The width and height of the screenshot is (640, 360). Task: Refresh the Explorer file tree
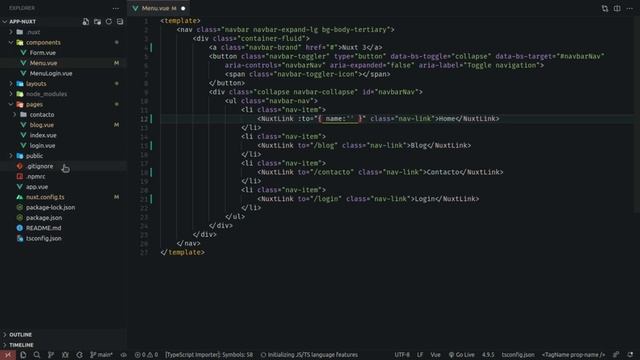coord(109,22)
